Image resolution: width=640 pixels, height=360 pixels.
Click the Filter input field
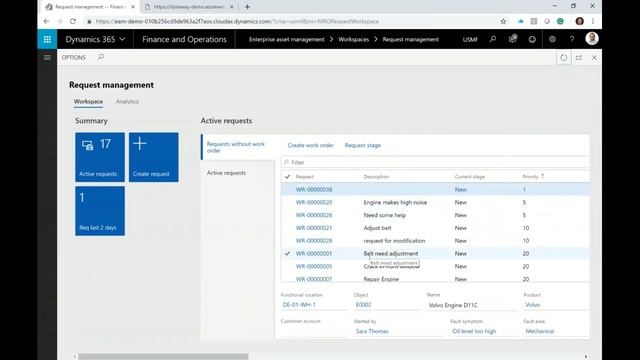[x=435, y=162]
